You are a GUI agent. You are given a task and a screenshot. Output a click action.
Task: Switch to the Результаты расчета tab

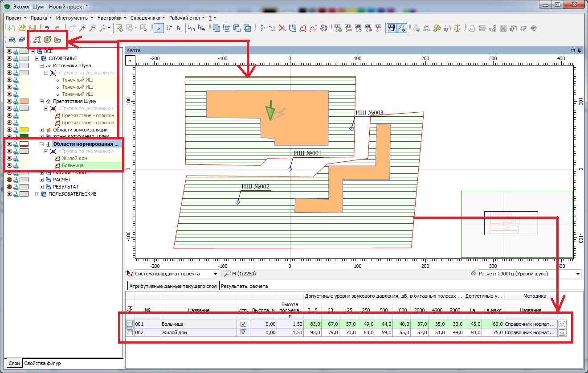[x=244, y=286]
